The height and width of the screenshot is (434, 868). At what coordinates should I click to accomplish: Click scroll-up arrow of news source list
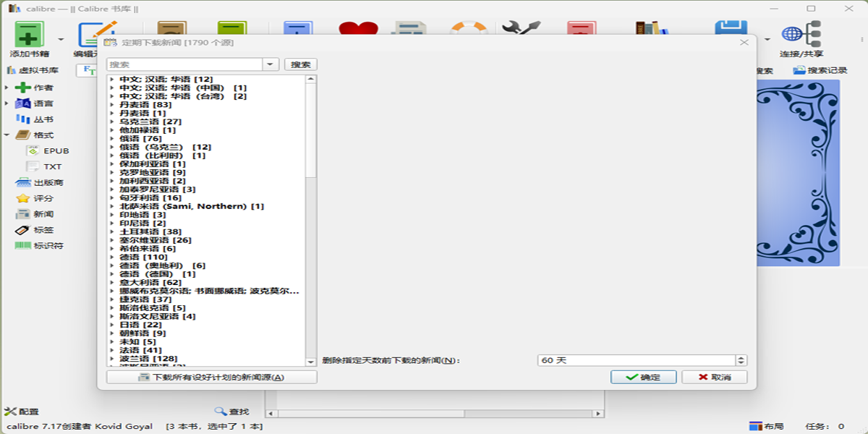tap(311, 79)
